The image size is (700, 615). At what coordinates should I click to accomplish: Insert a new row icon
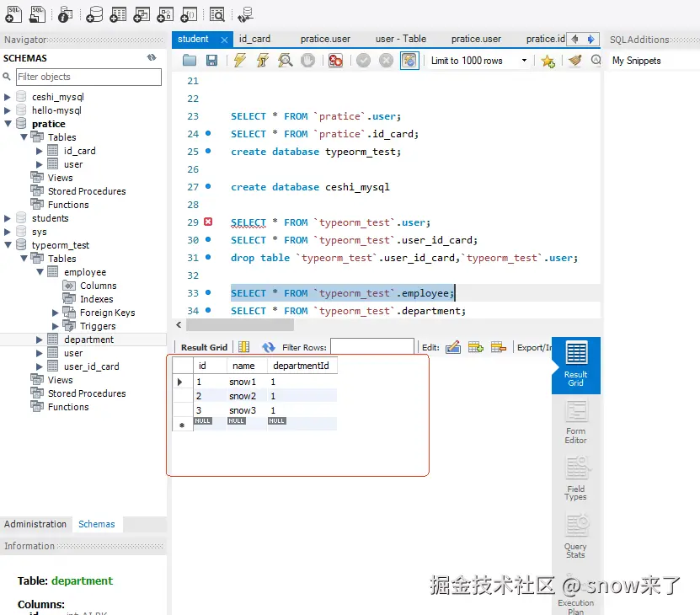(475, 347)
